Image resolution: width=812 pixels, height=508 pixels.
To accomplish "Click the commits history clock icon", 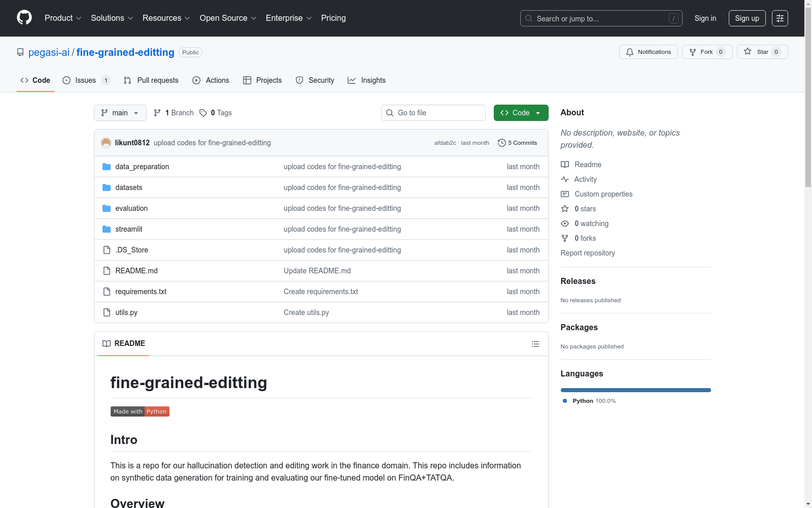I will click(x=502, y=143).
